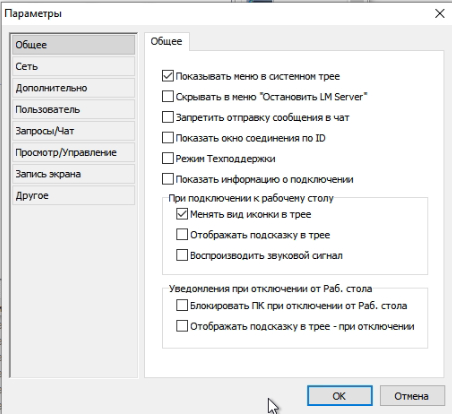Click the Общее tab header
The height and width of the screenshot is (414, 452).
(x=166, y=41)
